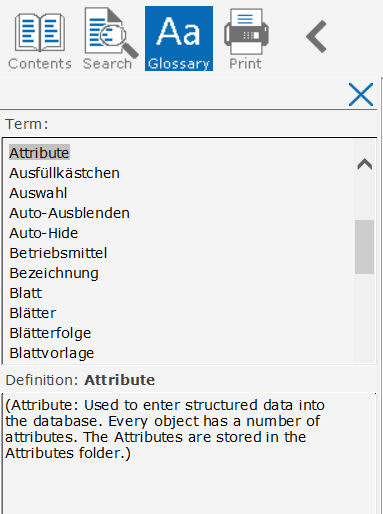
Task: Select the Auto-Hide glossary term
Action: [x=44, y=233]
